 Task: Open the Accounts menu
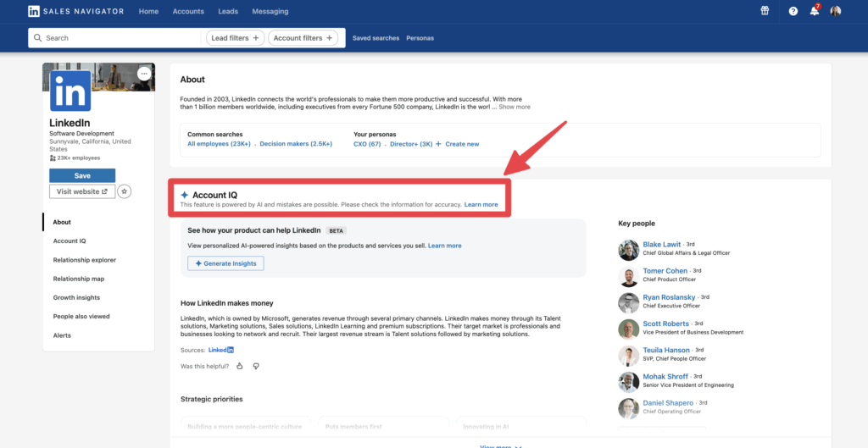click(188, 11)
